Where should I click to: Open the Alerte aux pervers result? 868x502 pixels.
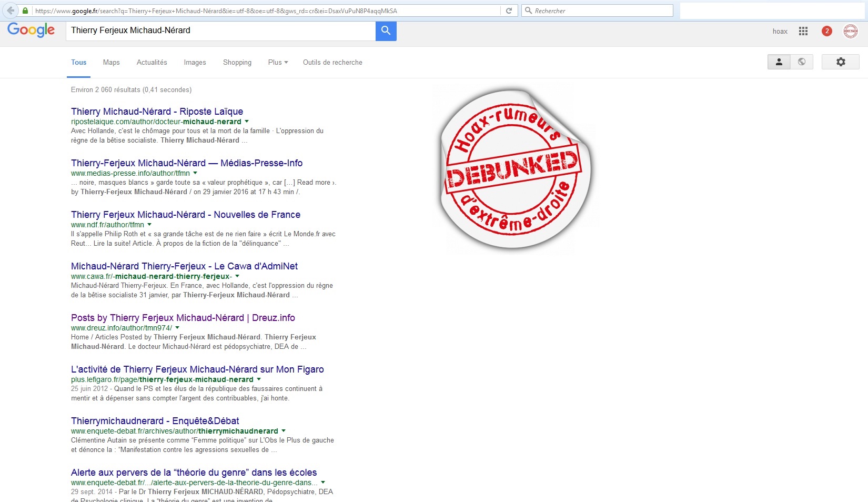click(x=194, y=473)
